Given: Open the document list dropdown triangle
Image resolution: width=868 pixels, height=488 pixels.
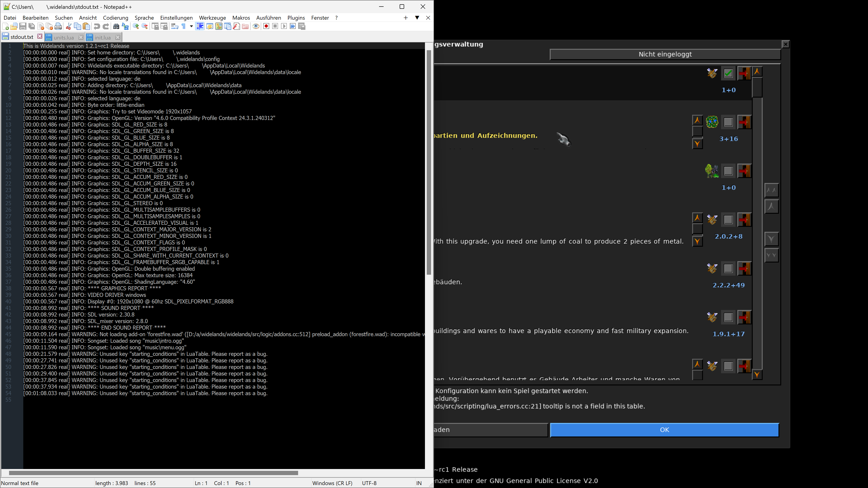Looking at the screenshot, I should 417,18.
